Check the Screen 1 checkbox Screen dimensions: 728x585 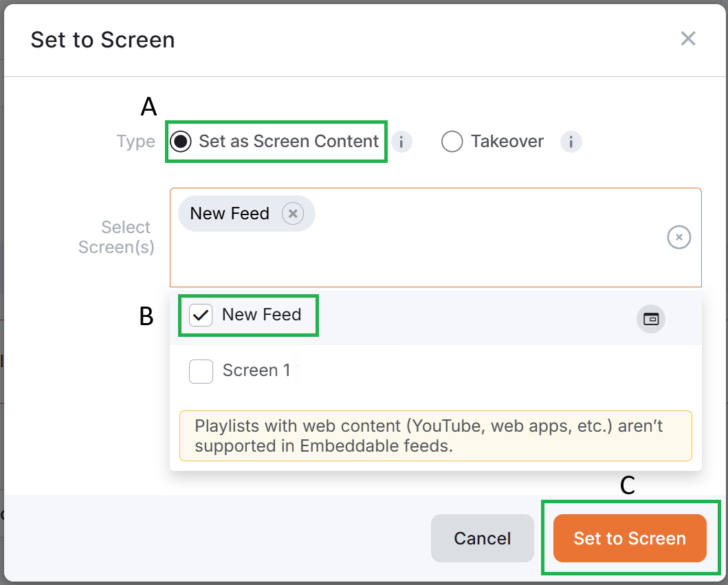(201, 371)
